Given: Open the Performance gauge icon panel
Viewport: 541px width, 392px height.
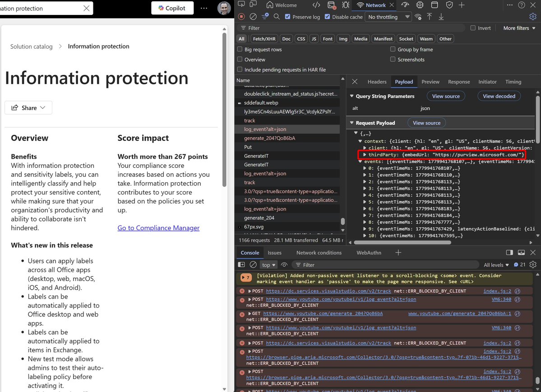Looking at the screenshot, I should click(405, 5).
